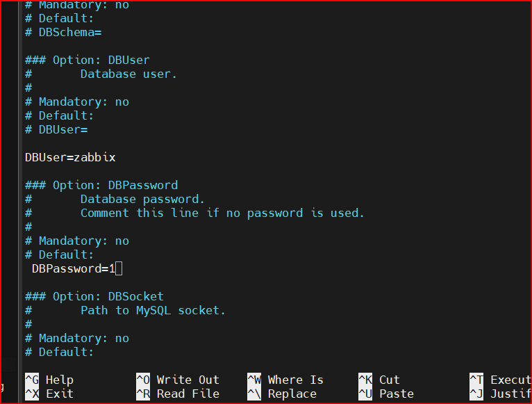
Task: Click the # DBSchema= comment line
Action: click(63, 32)
